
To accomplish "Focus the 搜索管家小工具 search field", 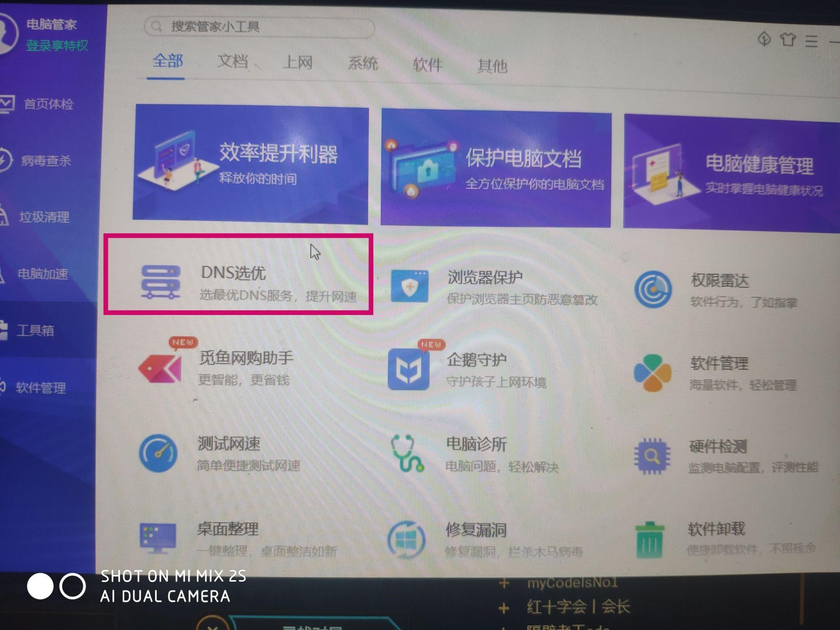I will point(260,27).
